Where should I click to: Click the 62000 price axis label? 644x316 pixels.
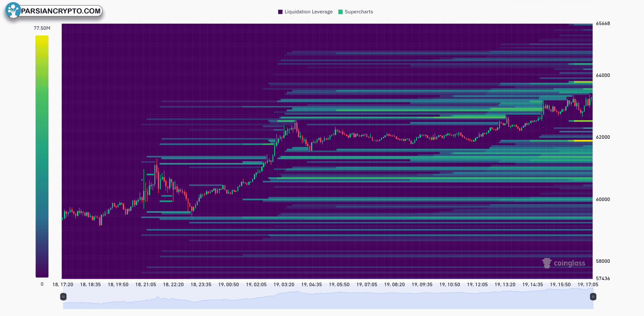(602, 137)
